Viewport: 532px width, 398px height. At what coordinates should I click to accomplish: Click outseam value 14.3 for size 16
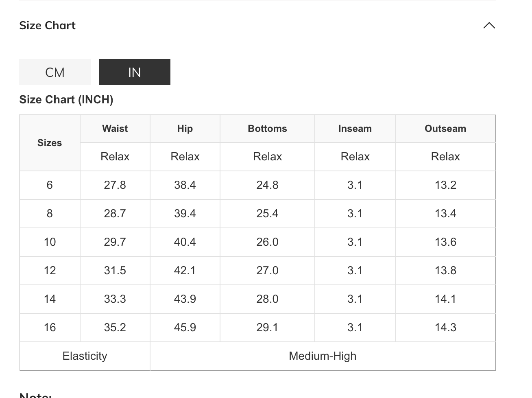[445, 328]
